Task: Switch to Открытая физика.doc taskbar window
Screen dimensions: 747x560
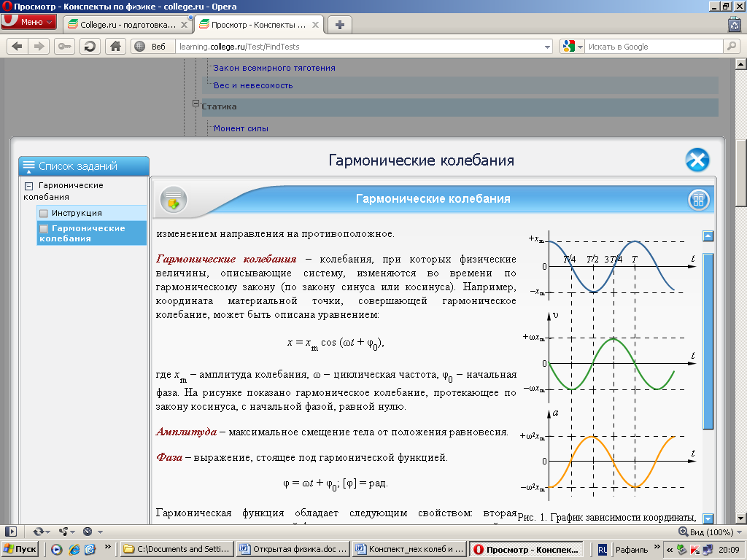Action: (293, 549)
